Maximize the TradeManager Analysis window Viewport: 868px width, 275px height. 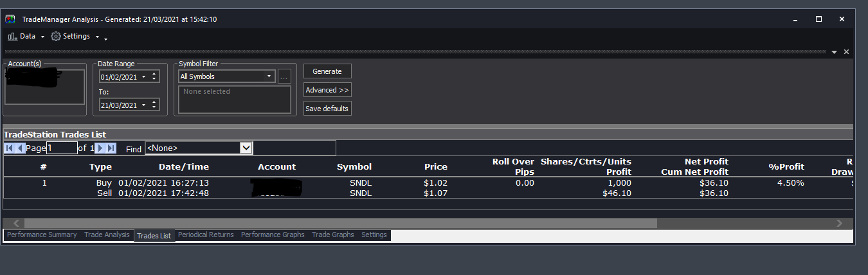(818, 19)
